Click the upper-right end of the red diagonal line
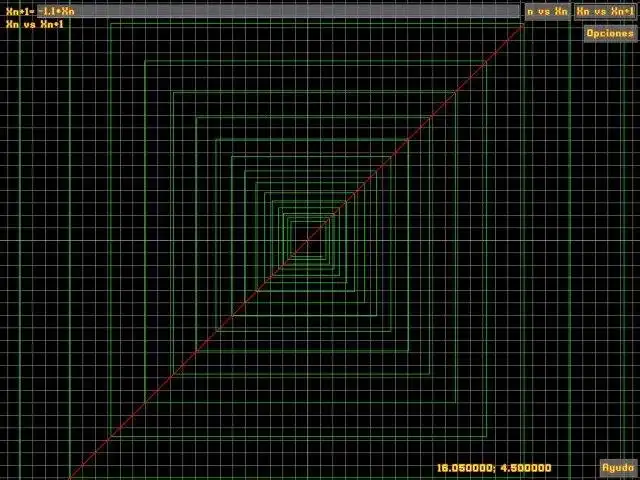 click(x=522, y=25)
